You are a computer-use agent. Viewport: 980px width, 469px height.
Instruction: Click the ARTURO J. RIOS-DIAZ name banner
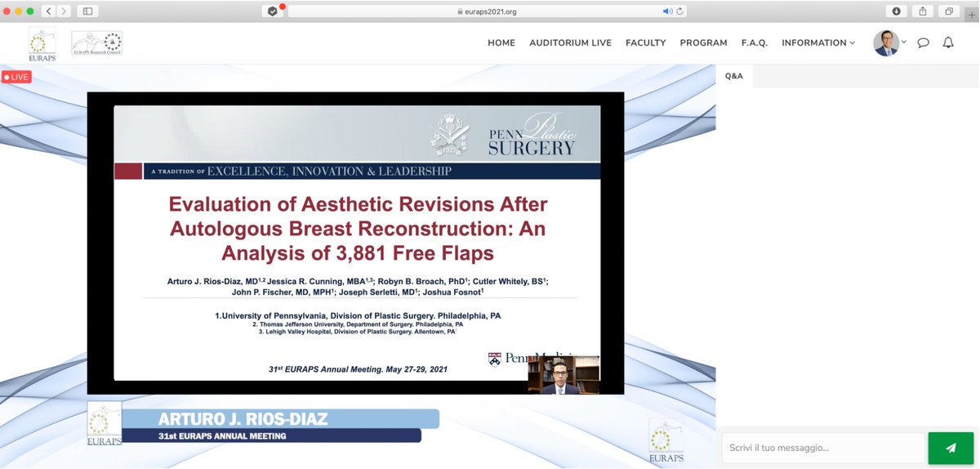[x=280, y=419]
